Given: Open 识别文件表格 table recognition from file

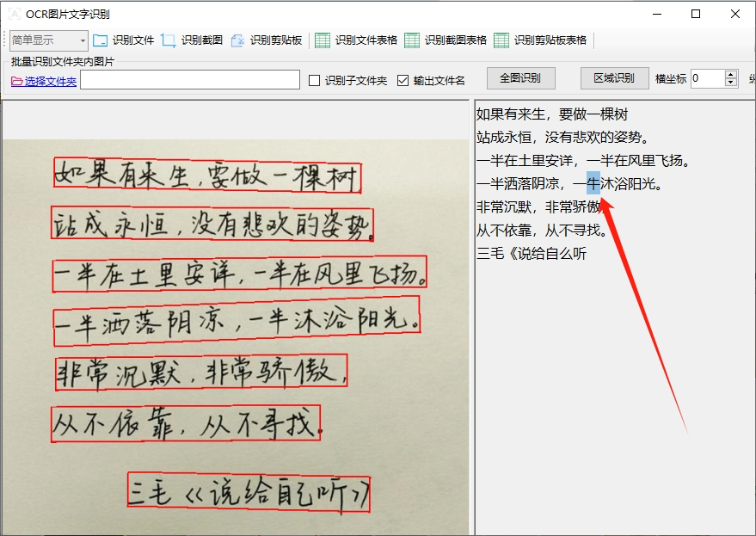Looking at the screenshot, I should pos(324,39).
